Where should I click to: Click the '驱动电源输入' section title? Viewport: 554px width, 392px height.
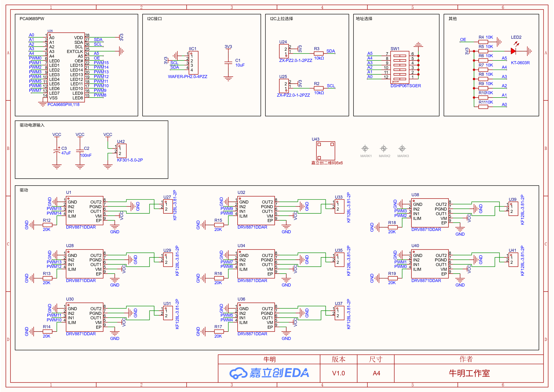pos(32,125)
